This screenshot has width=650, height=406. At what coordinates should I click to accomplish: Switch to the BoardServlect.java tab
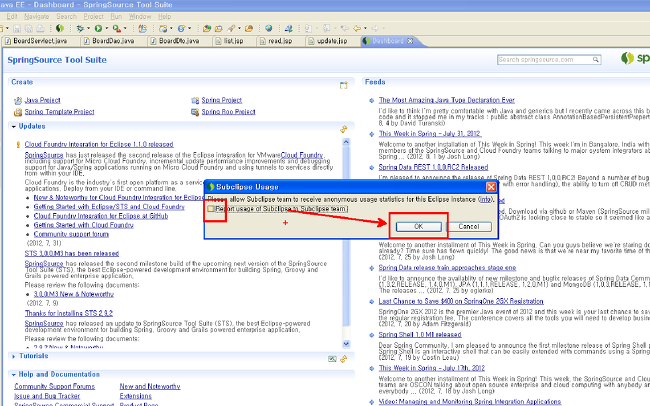40,41
